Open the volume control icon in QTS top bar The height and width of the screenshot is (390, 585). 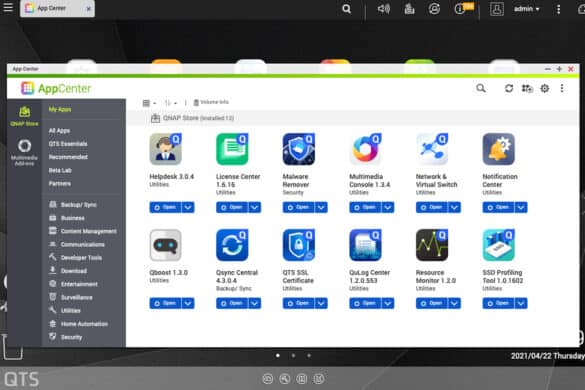pos(384,9)
